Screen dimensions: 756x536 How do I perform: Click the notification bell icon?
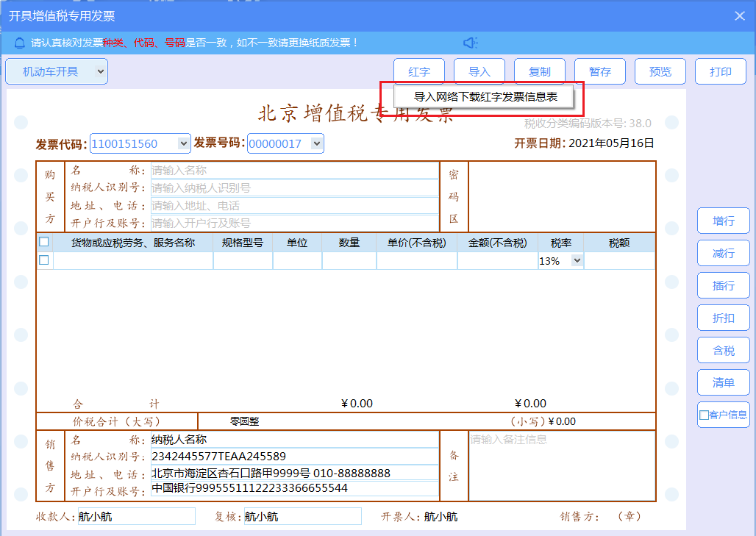(x=19, y=43)
